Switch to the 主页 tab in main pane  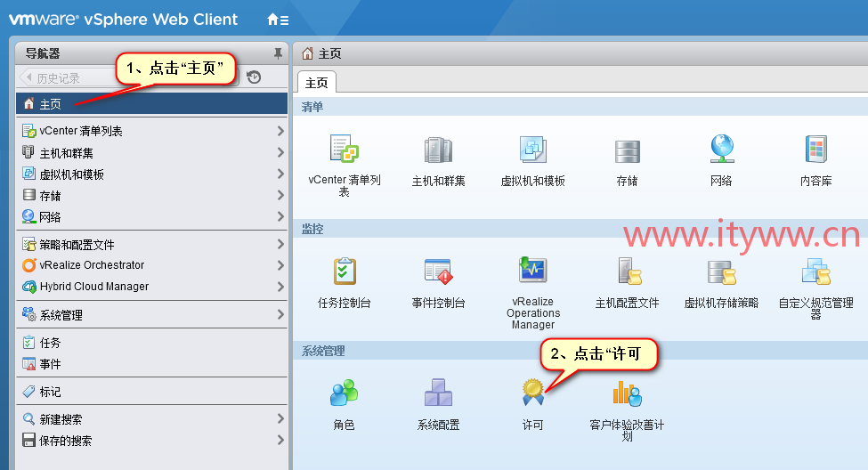[317, 83]
